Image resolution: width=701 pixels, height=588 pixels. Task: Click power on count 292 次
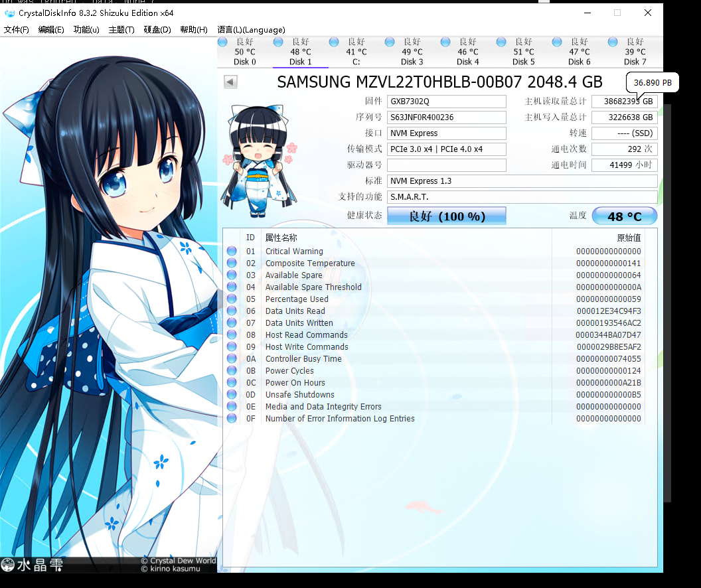[625, 149]
